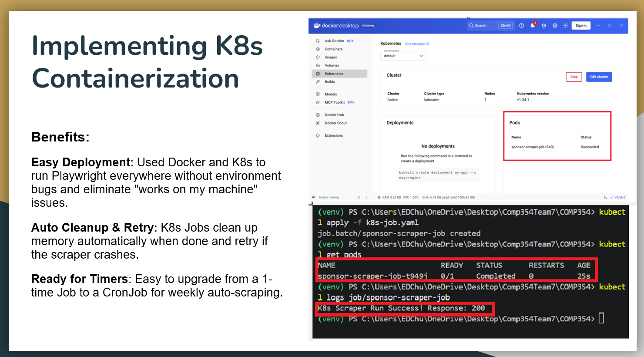Screen dimensions: 644x357
Task: Open engine options three-dot menu
Action: [367, 197]
